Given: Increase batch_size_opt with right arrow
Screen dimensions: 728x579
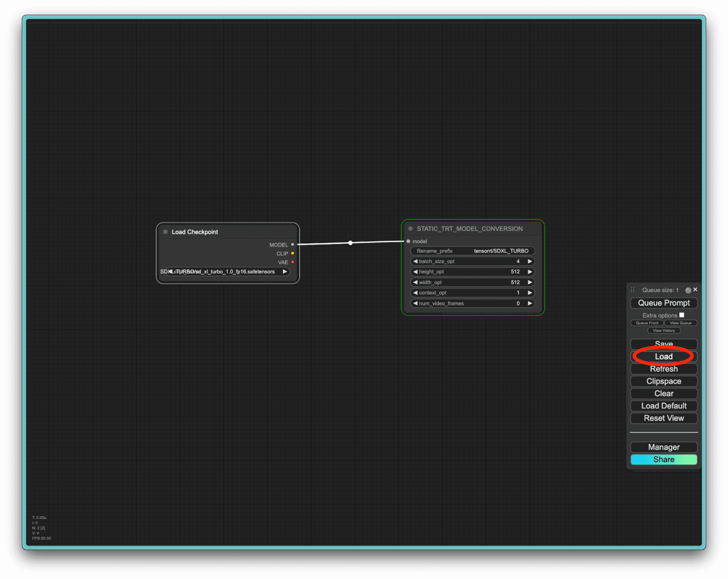Looking at the screenshot, I should tap(530, 261).
